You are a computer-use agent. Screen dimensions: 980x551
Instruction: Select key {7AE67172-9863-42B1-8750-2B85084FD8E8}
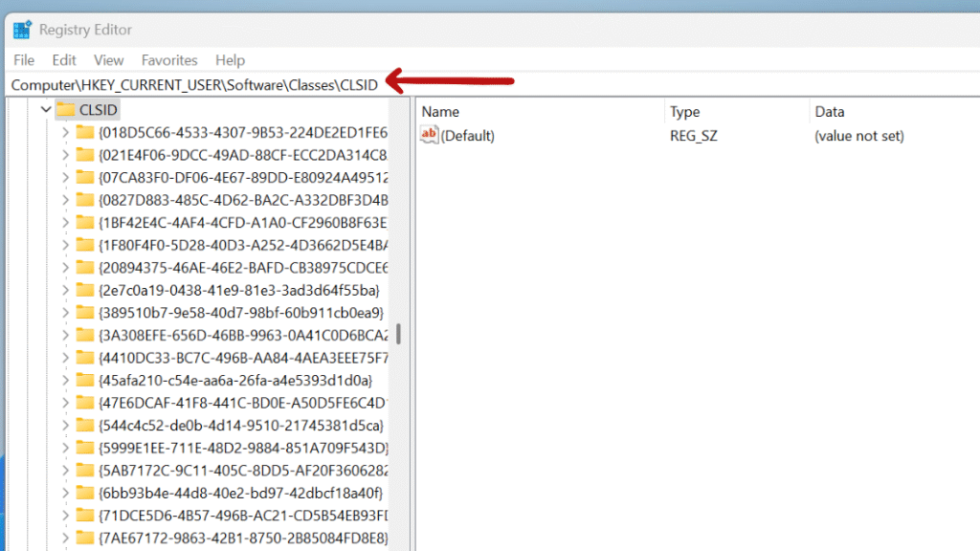tap(243, 538)
